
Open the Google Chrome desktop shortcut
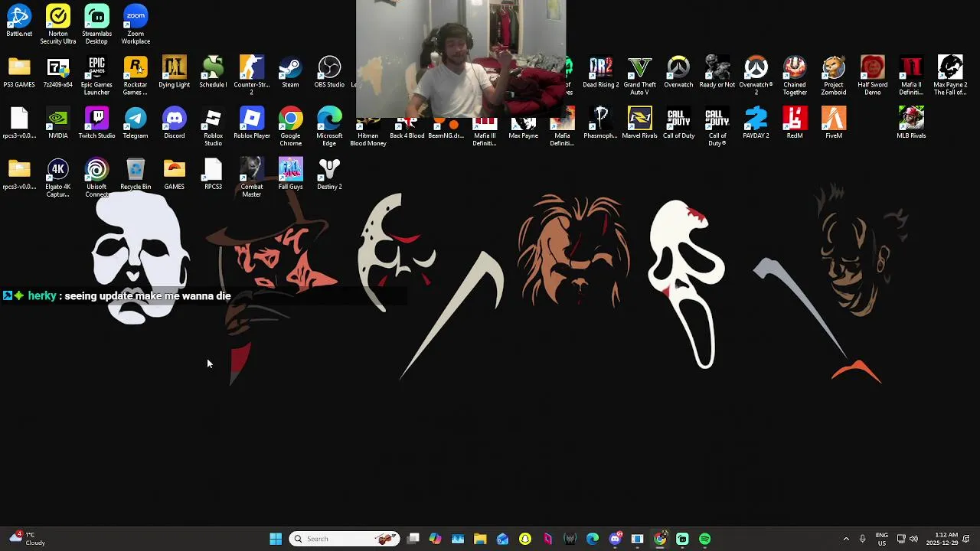pos(290,126)
